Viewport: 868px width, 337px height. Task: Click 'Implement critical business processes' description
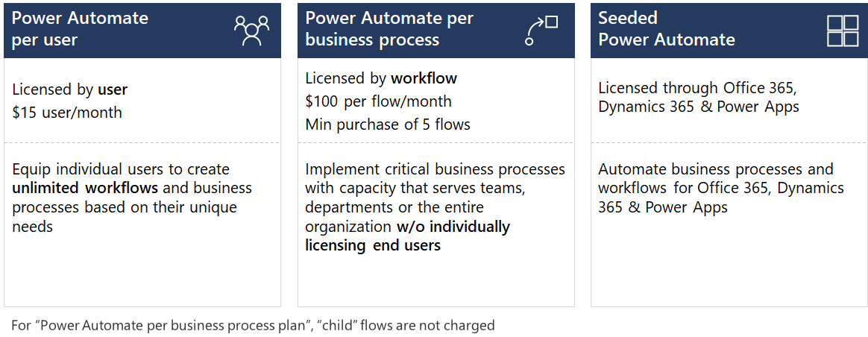point(435,169)
